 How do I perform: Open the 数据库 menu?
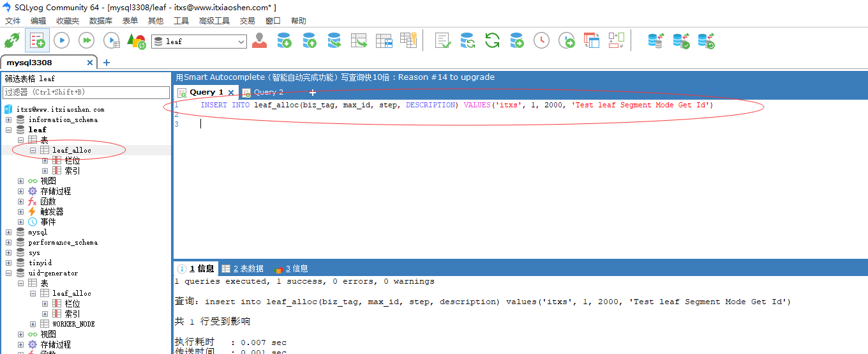tap(101, 20)
